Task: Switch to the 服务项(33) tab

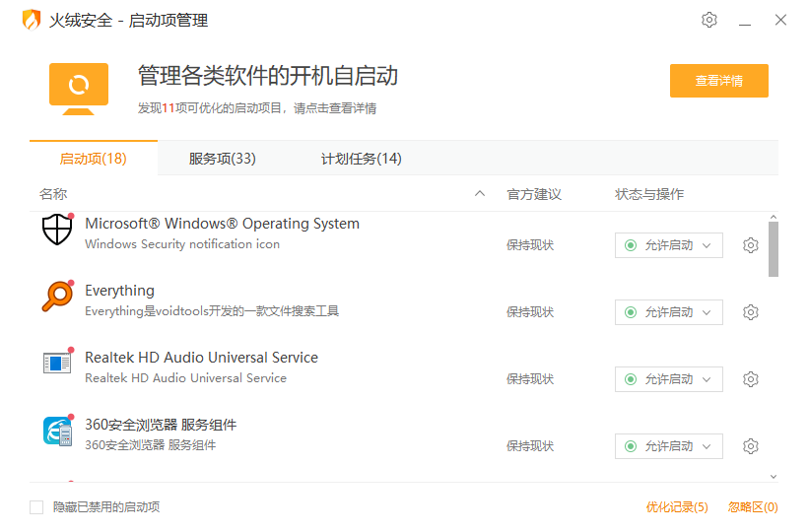Action: (222, 158)
